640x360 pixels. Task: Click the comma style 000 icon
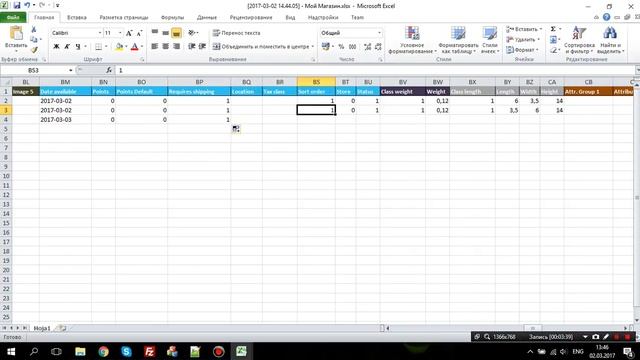(x=353, y=47)
